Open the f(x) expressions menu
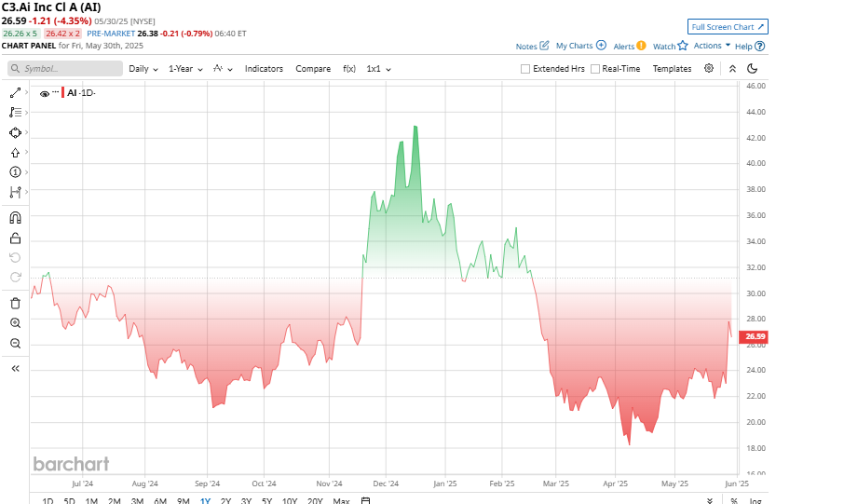 click(x=348, y=69)
